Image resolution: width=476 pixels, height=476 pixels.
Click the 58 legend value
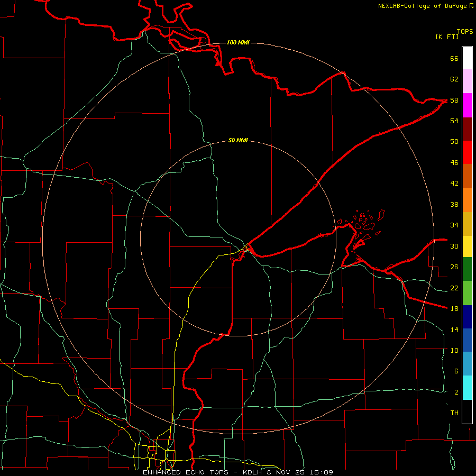coord(454,100)
